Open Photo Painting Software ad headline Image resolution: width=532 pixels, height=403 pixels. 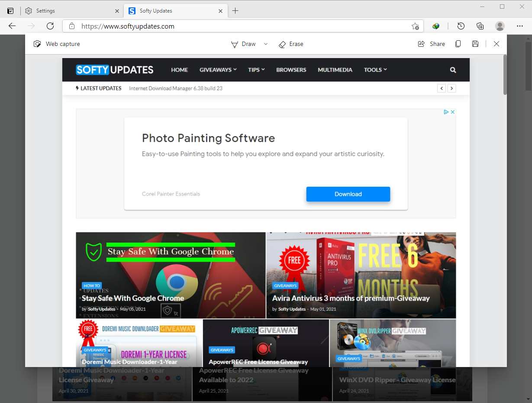pos(208,138)
